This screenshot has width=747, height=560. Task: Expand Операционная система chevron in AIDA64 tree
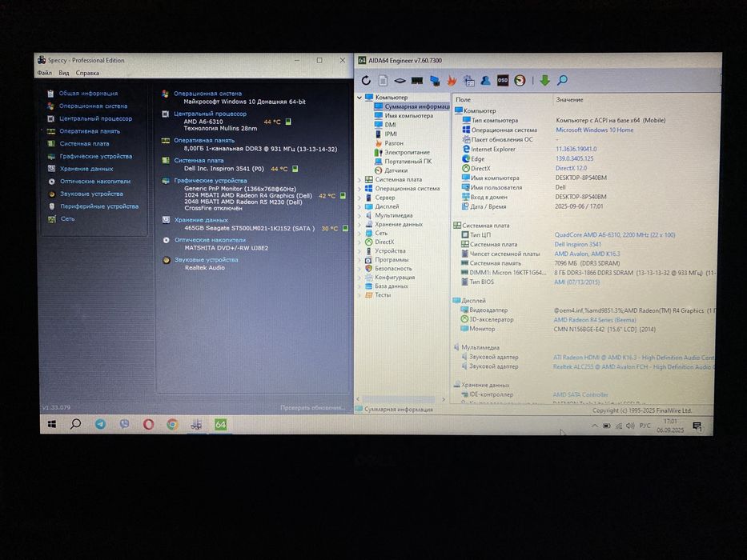(359, 189)
